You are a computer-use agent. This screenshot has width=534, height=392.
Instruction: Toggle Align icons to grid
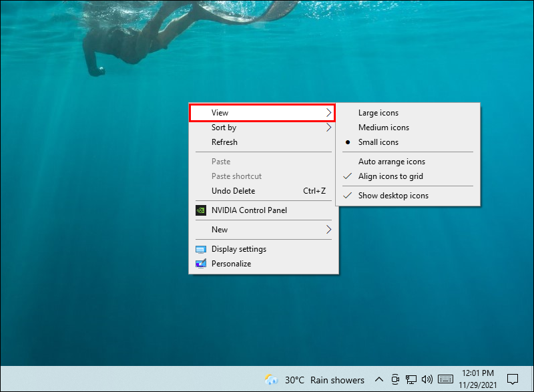click(x=408, y=176)
